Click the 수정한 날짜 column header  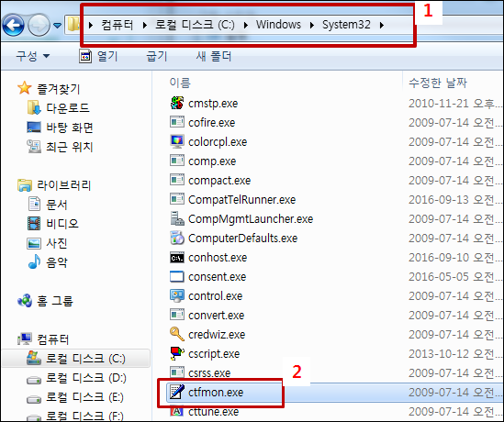pyautogui.click(x=438, y=83)
